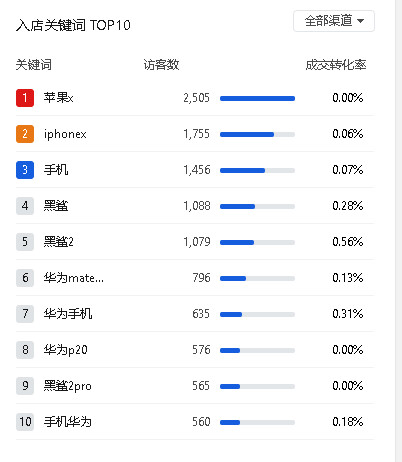Click the 关键词 column header
Screen dimensions: 402x462
click(x=34, y=65)
